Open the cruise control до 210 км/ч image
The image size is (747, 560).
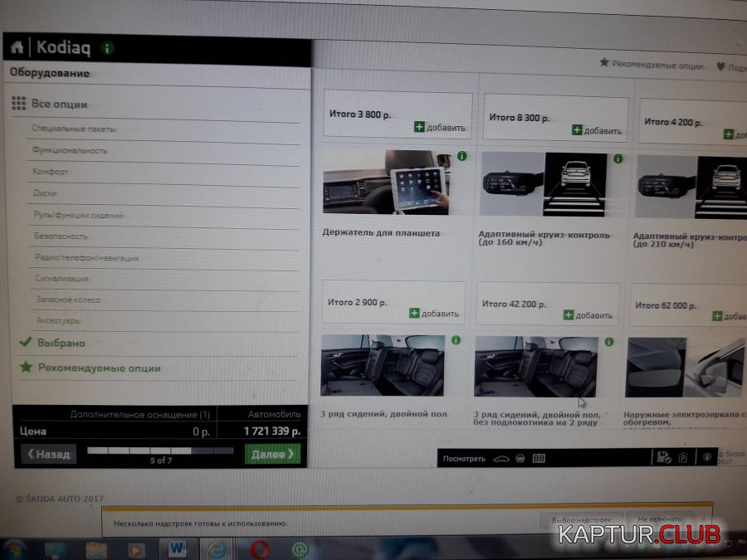pos(691,187)
